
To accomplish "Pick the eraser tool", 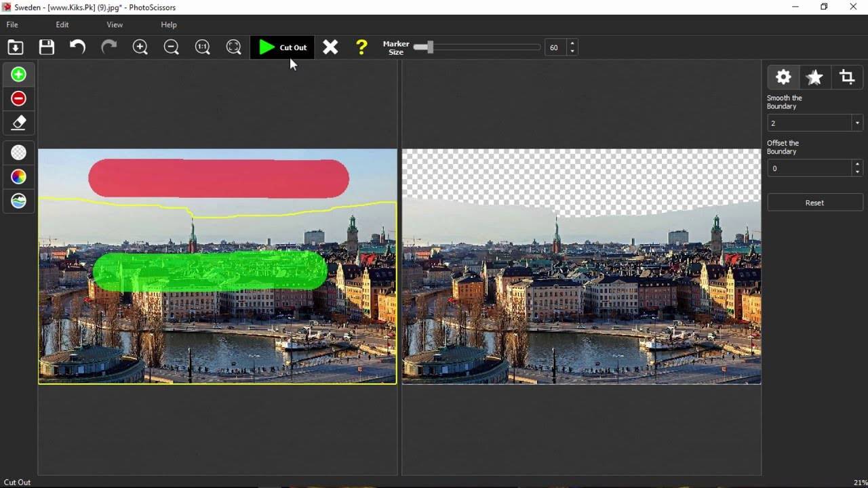I will (18, 123).
